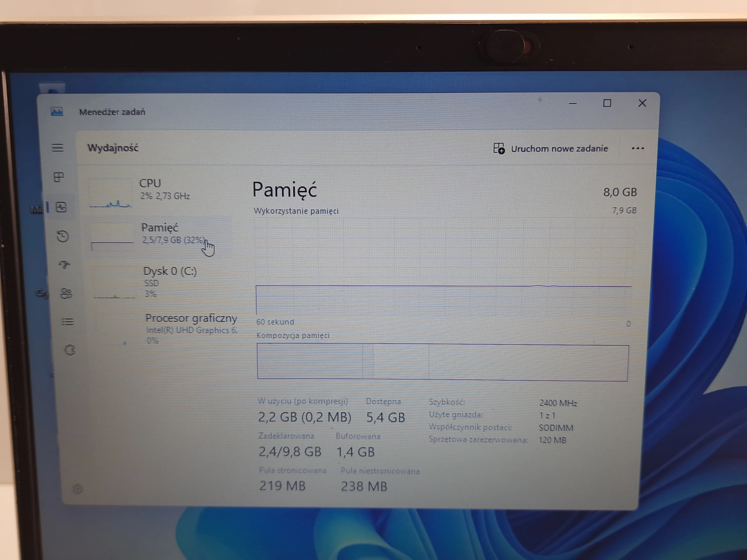Click the 2400 MHz speed value
Screen dimensions: 747x560
click(558, 403)
